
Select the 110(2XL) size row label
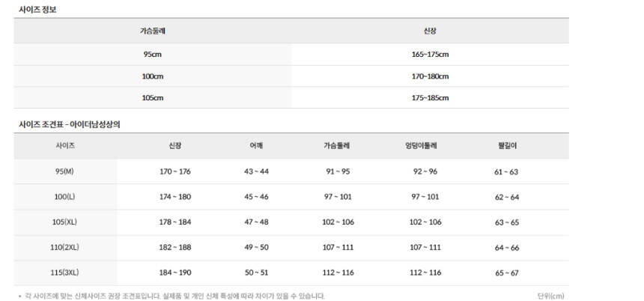click(65, 248)
